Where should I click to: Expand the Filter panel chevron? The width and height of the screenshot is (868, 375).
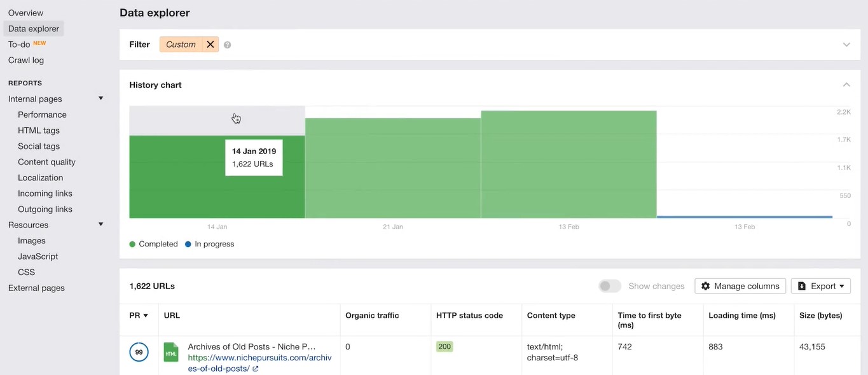click(x=846, y=45)
